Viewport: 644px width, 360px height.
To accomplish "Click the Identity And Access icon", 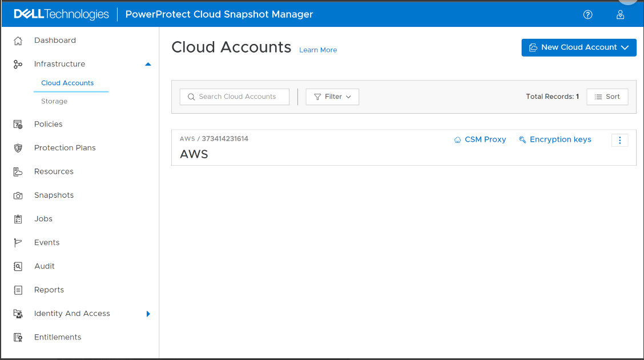I will coord(18,314).
